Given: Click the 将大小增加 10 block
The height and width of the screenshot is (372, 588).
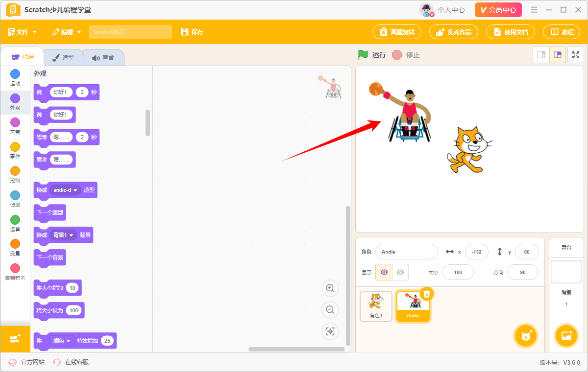Looking at the screenshot, I should [57, 288].
